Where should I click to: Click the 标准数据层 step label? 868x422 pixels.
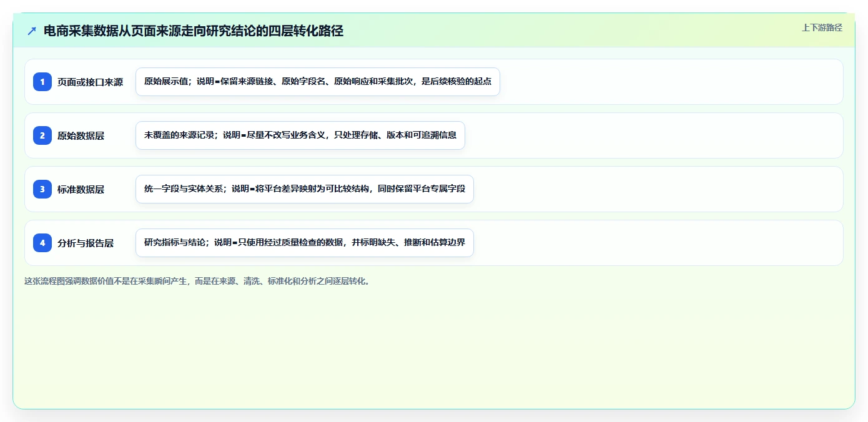81,189
